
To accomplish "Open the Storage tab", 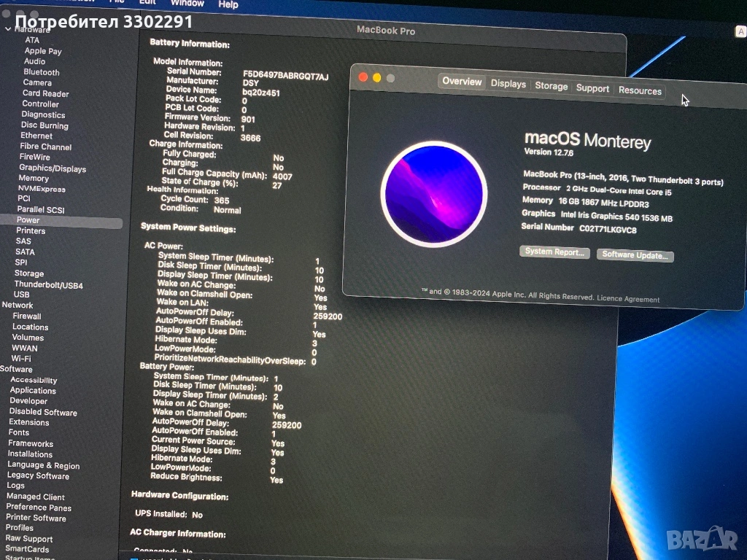I will (x=551, y=86).
